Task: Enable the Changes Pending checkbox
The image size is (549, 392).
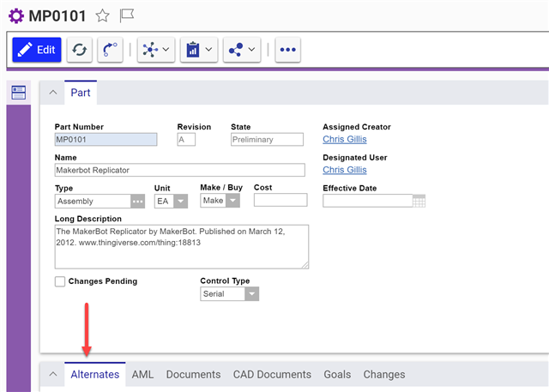Action: coord(60,281)
